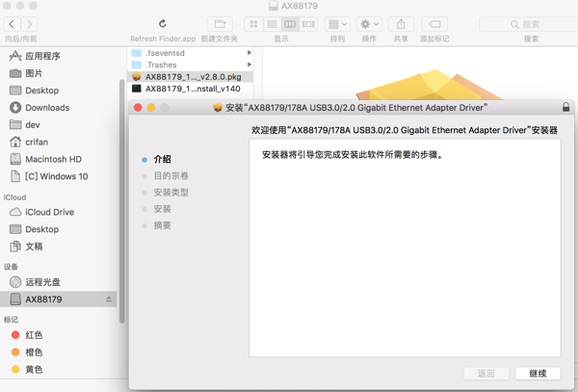The image size is (578, 392).
Task: Click the sidebar vertical scrollbar
Action: pyautogui.click(x=121, y=201)
